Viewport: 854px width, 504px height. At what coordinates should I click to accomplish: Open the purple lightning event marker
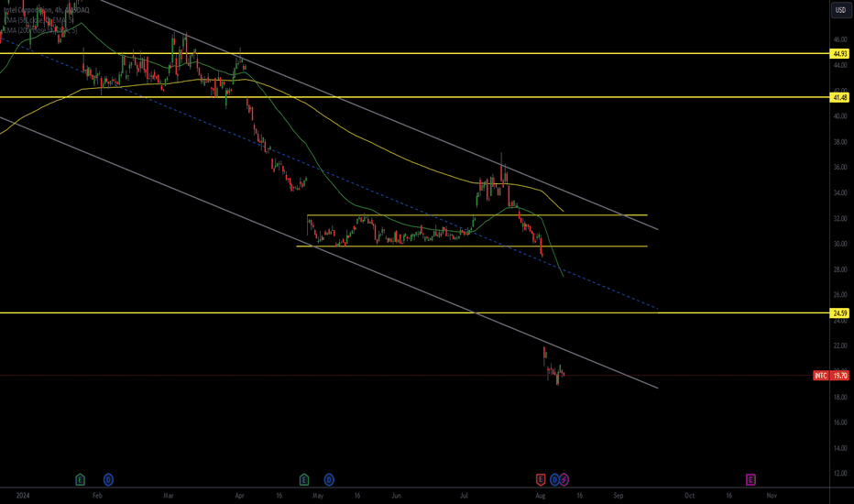564,480
